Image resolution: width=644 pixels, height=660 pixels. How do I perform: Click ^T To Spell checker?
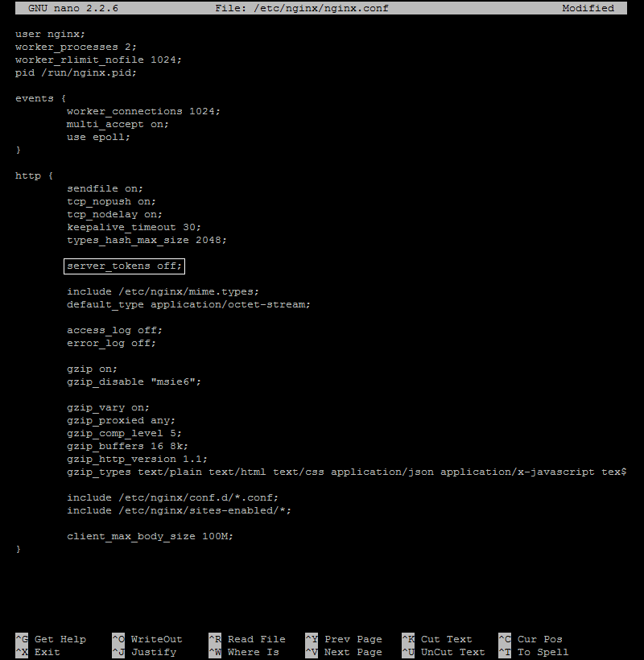coord(534,651)
